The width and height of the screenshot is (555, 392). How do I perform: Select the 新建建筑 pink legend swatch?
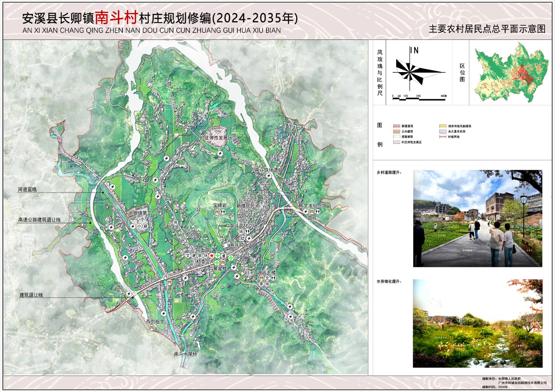pos(396,126)
